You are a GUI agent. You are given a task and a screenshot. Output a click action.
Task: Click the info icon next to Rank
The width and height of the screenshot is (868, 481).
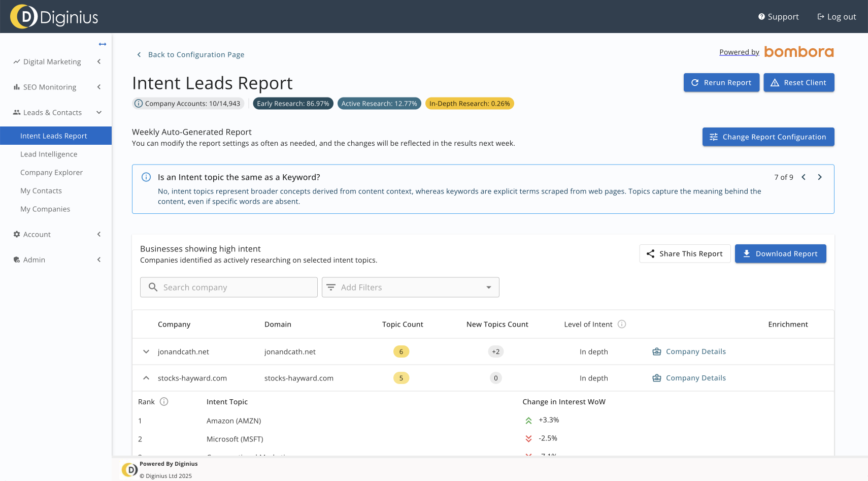pos(164,402)
